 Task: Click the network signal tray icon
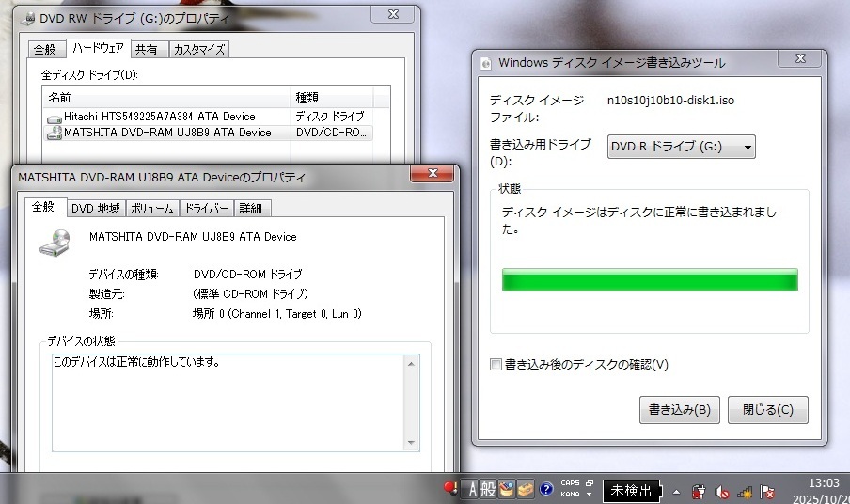pyautogui.click(x=745, y=492)
